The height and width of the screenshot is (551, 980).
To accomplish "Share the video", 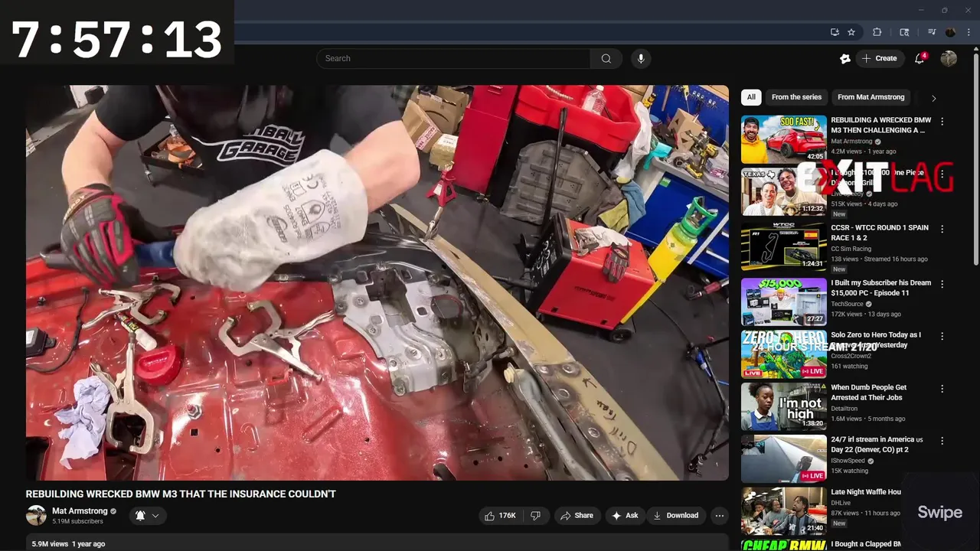I will [x=577, y=516].
